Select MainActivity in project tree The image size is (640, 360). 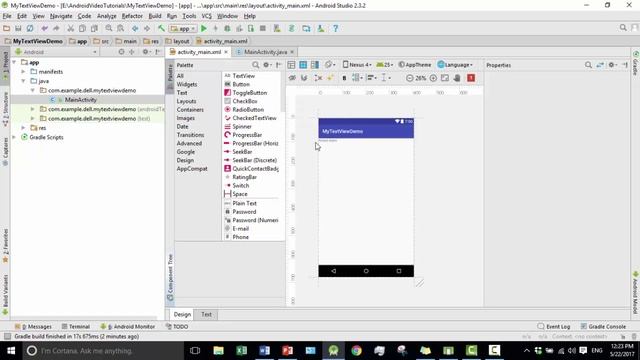[x=80, y=100]
